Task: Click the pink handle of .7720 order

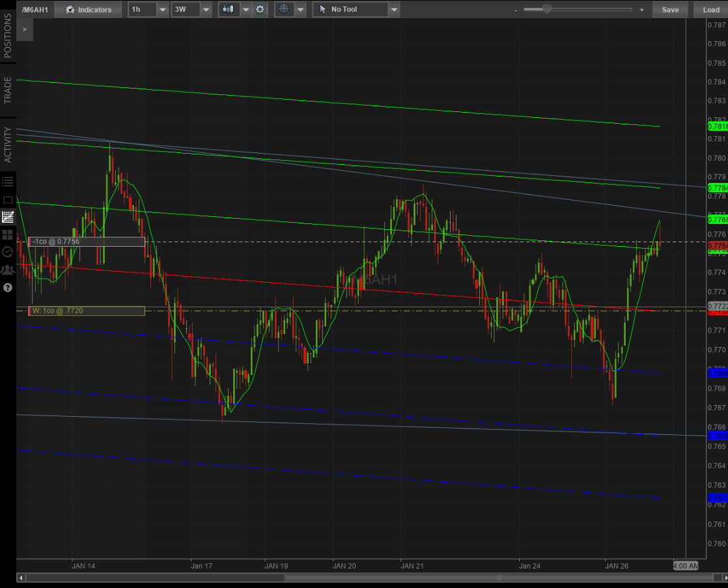Action: [x=30, y=311]
